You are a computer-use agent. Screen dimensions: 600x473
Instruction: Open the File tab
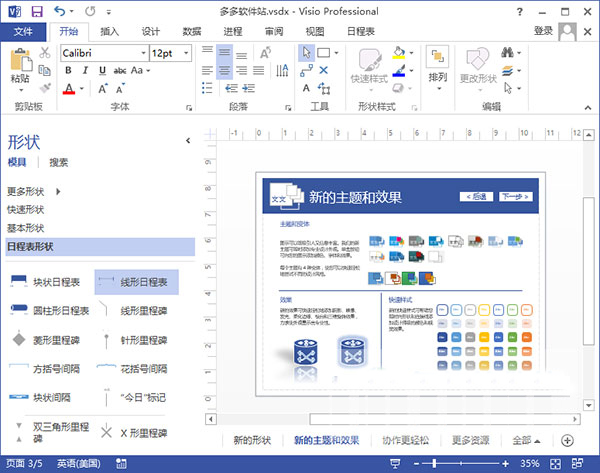[23, 32]
